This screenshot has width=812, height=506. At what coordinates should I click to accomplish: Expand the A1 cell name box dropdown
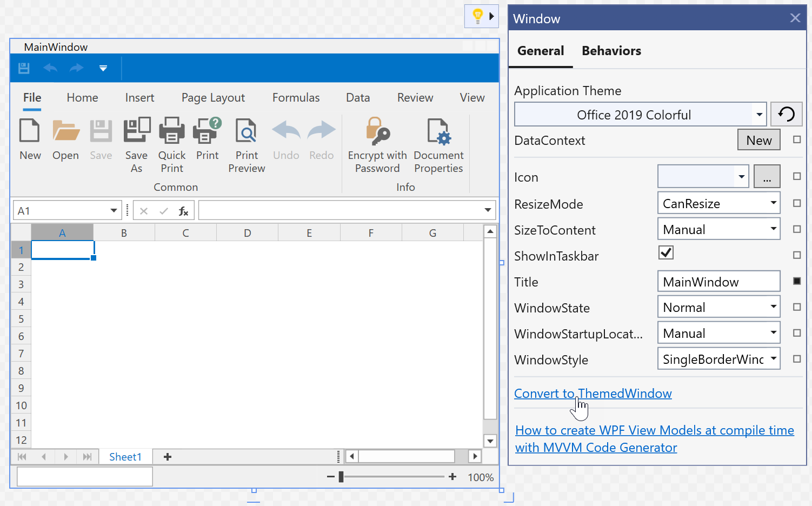pos(114,210)
